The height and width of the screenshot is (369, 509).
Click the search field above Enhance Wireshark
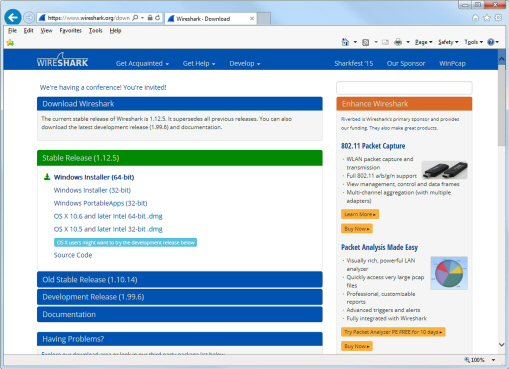(404, 88)
